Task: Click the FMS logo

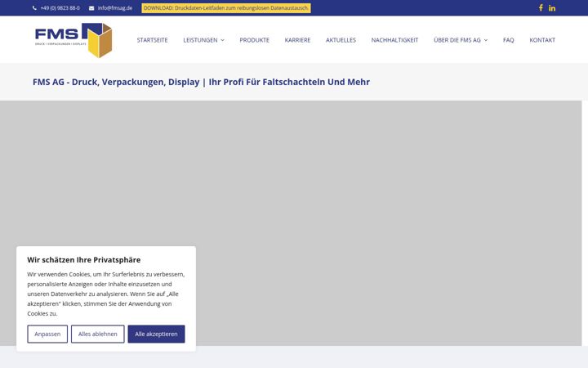Action: click(73, 40)
